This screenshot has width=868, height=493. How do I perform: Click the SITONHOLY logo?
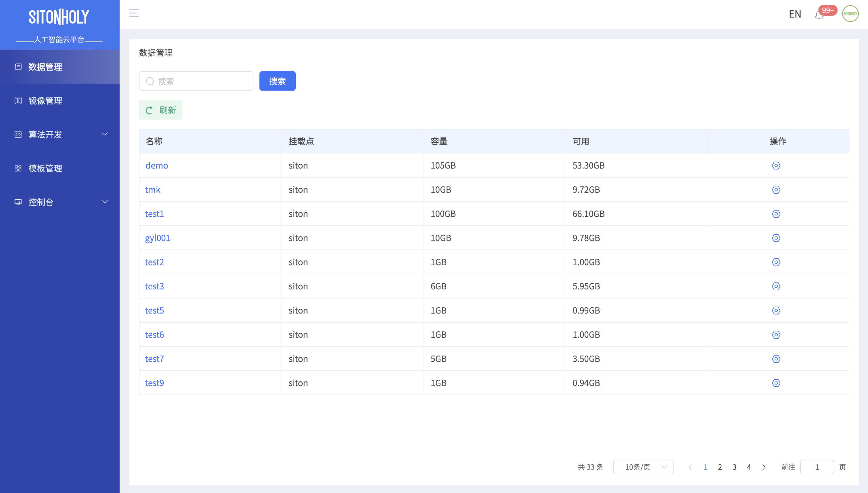(59, 17)
